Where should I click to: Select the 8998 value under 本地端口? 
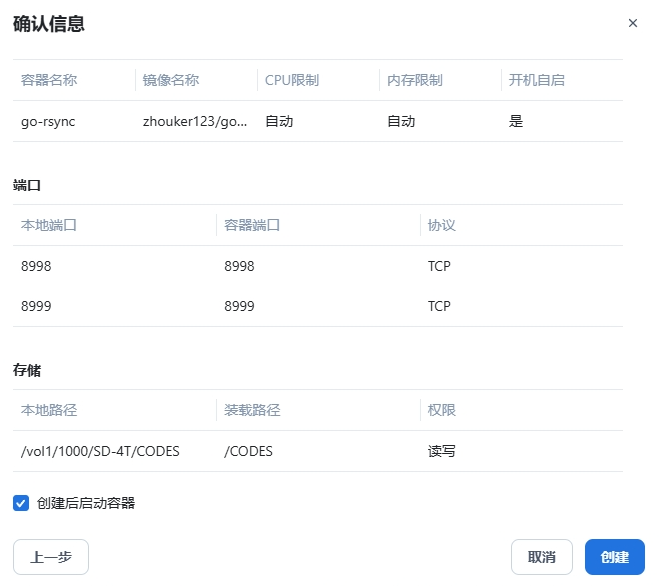click(x=36, y=266)
